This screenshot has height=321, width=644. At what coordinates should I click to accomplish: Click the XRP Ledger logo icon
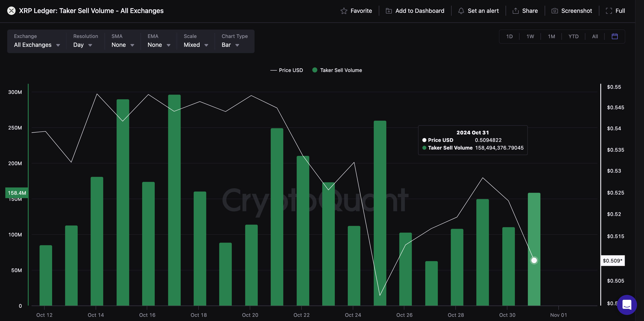11,11
